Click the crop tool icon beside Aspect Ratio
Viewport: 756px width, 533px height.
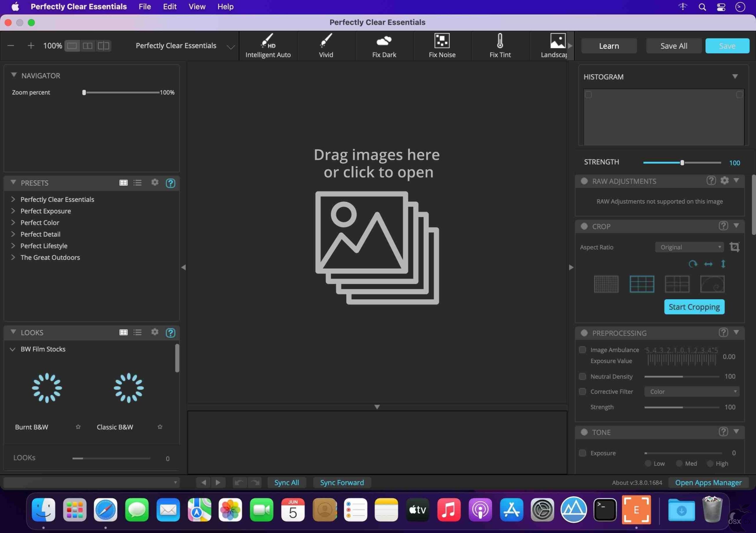pos(734,247)
